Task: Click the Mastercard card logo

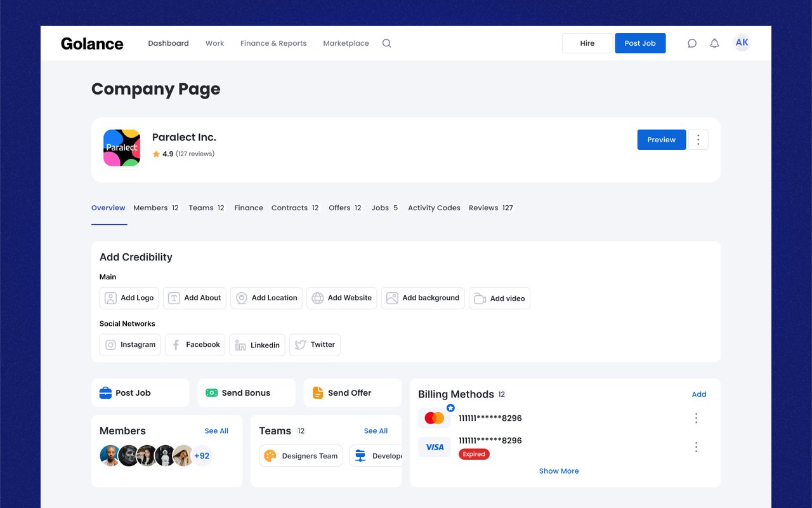Action: click(435, 418)
